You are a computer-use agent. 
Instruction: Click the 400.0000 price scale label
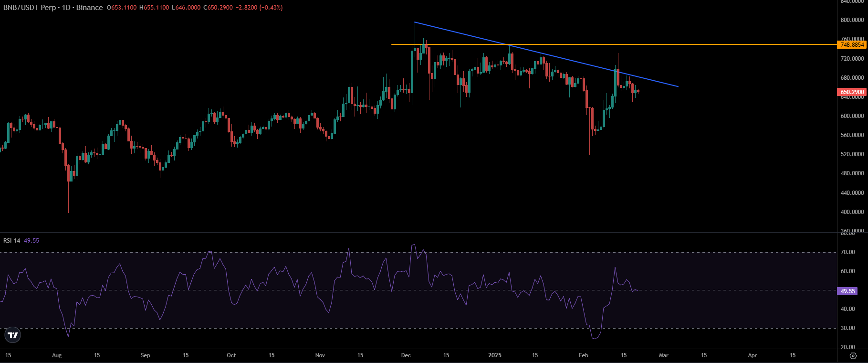(852, 212)
